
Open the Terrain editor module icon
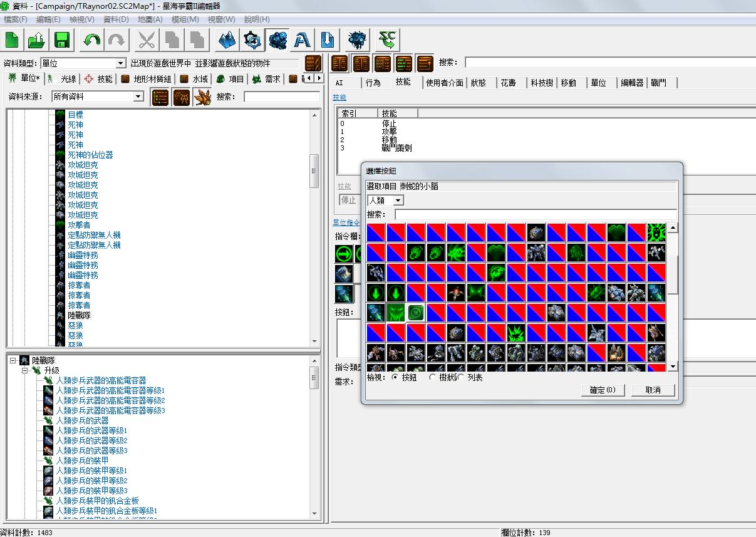(x=227, y=41)
